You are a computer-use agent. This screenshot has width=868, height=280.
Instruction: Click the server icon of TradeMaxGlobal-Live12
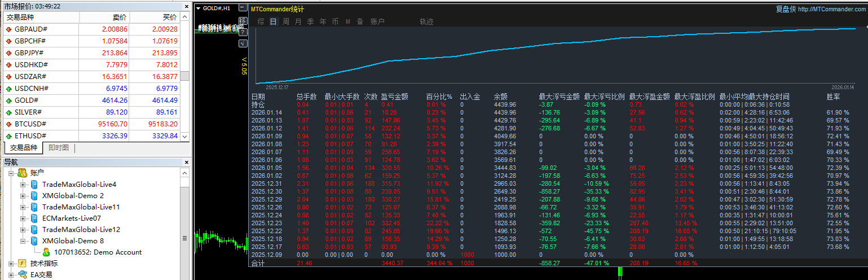(x=34, y=230)
